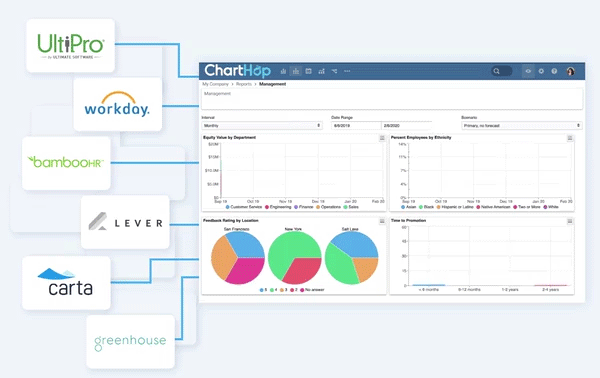
Task: Click the Salt Lake pie chart
Action: tap(351, 258)
